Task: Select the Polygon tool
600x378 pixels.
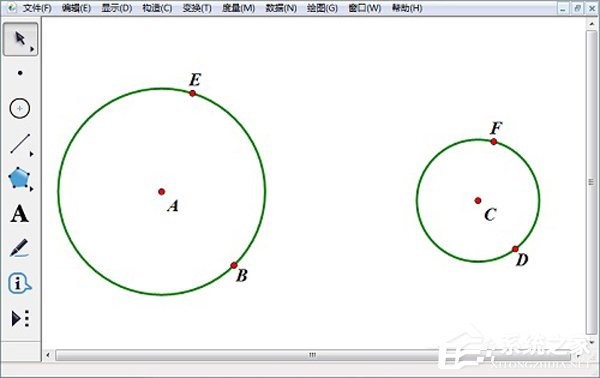Action: point(19,178)
